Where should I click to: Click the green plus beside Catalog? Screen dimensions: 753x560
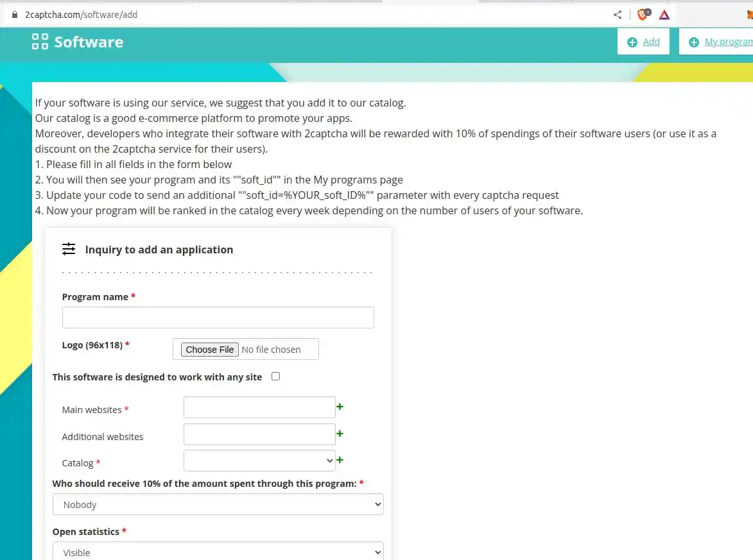[340, 460]
